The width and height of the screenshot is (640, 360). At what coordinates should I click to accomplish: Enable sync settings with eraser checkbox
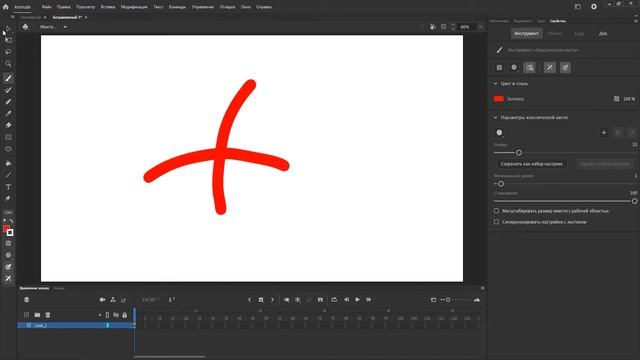[496, 222]
